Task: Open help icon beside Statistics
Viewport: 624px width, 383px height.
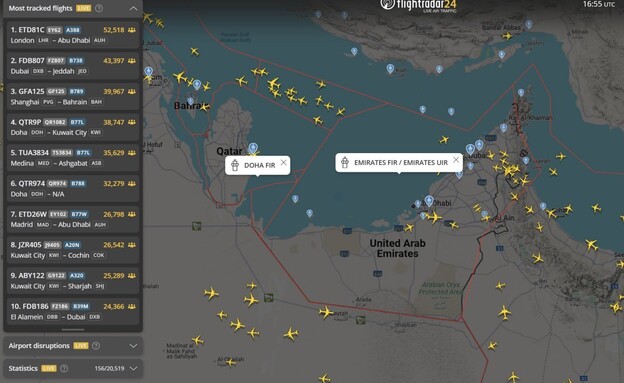Action: point(64,368)
